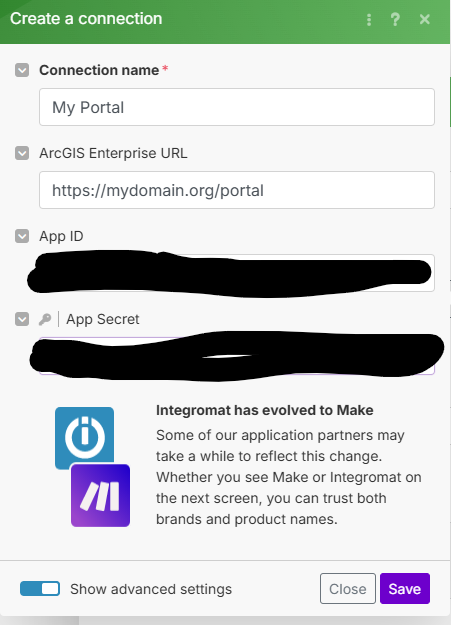Close the Create a connection dialog
This screenshot has width=451, height=625.
click(x=425, y=19)
